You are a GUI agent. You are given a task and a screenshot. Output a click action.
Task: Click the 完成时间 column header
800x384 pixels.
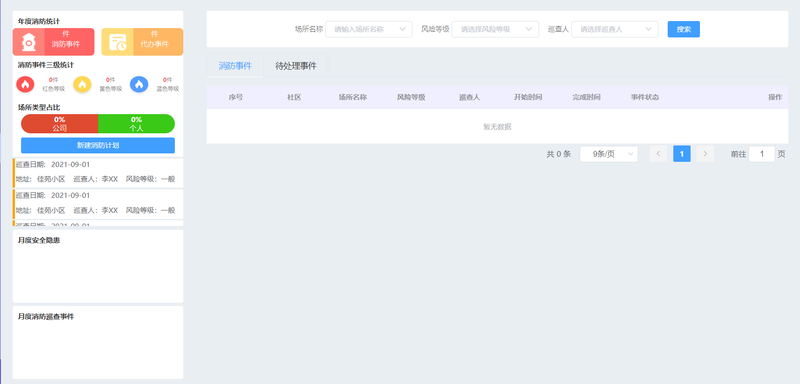[586, 97]
